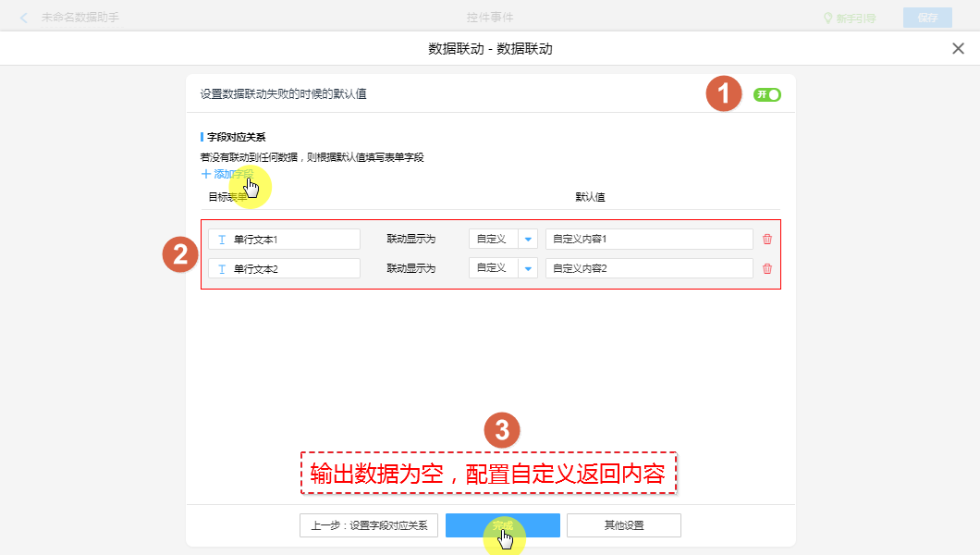The height and width of the screenshot is (555, 980).
Task: Click the text-type icon in 单行文本1
Action: click(222, 240)
